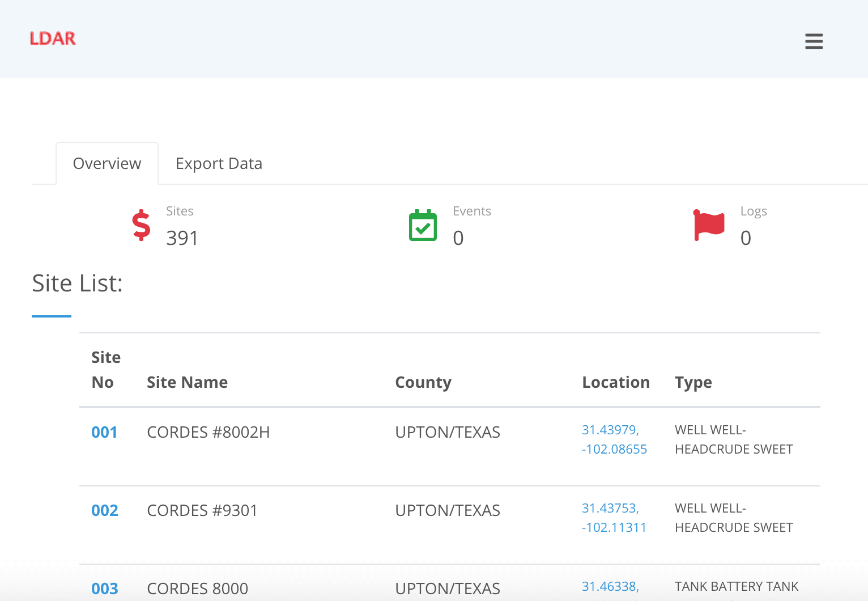
Task: Click the Sites count 391
Action: [x=182, y=238]
